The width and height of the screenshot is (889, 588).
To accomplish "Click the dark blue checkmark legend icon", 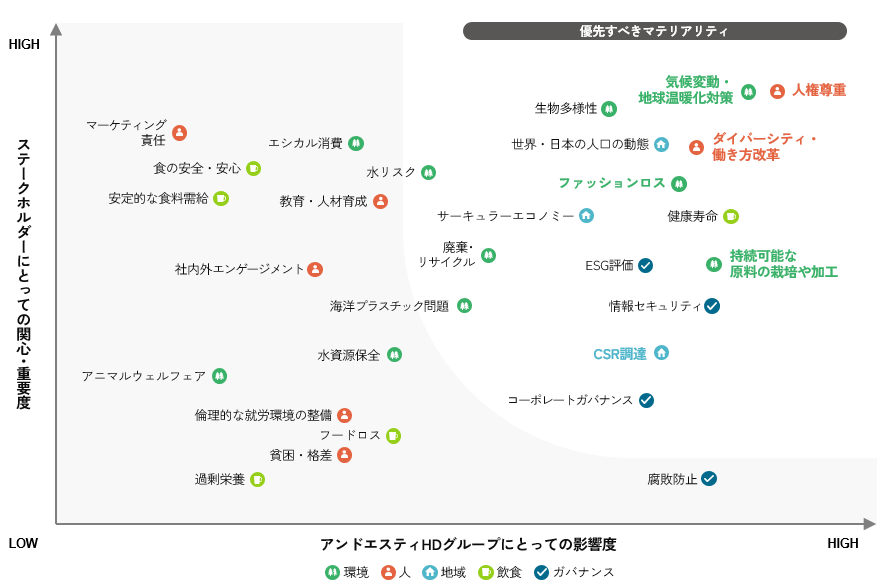I will click(541, 572).
